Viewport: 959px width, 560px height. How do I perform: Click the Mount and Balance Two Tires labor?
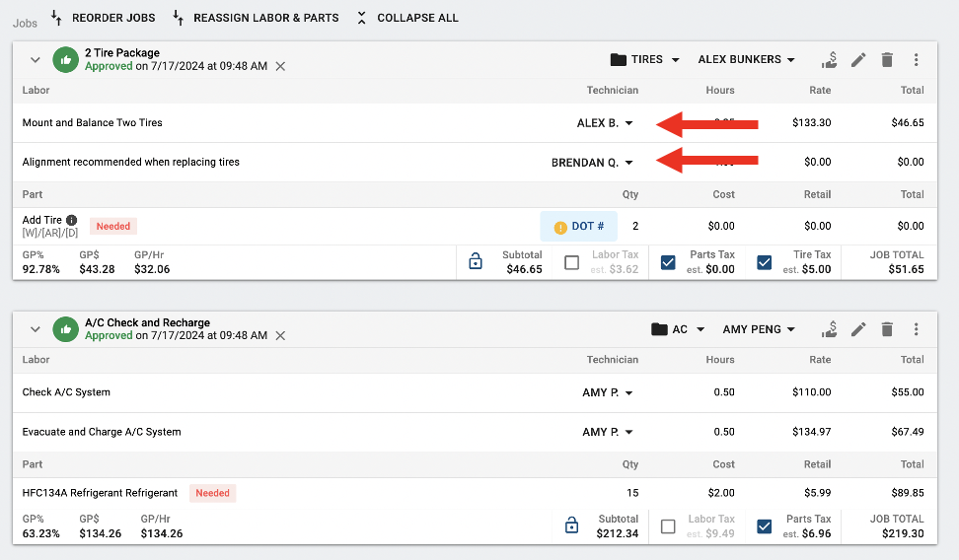(93, 123)
